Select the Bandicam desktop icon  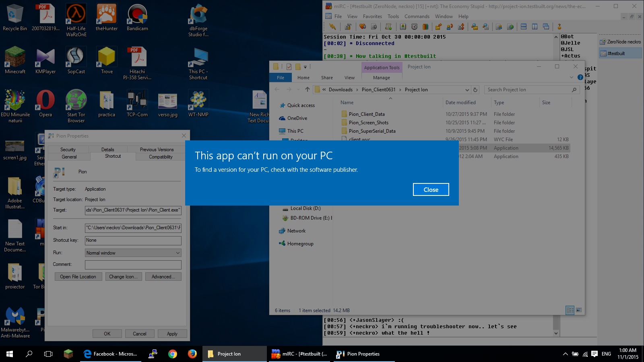137,18
